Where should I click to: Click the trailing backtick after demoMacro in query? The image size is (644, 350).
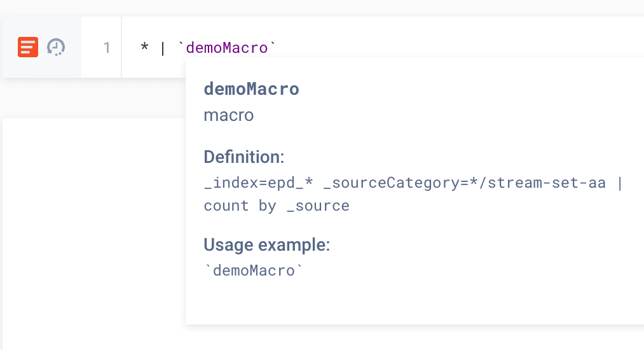[273, 46]
